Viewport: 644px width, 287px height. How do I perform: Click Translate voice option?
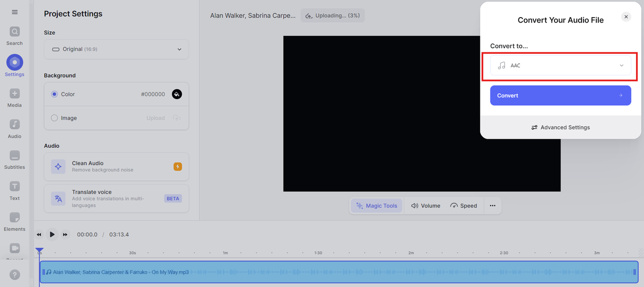coord(116,199)
